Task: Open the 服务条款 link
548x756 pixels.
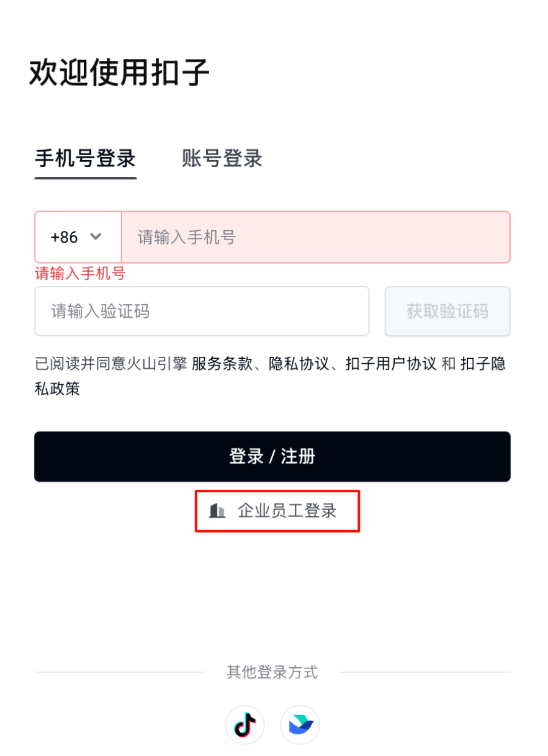Action: point(222,364)
